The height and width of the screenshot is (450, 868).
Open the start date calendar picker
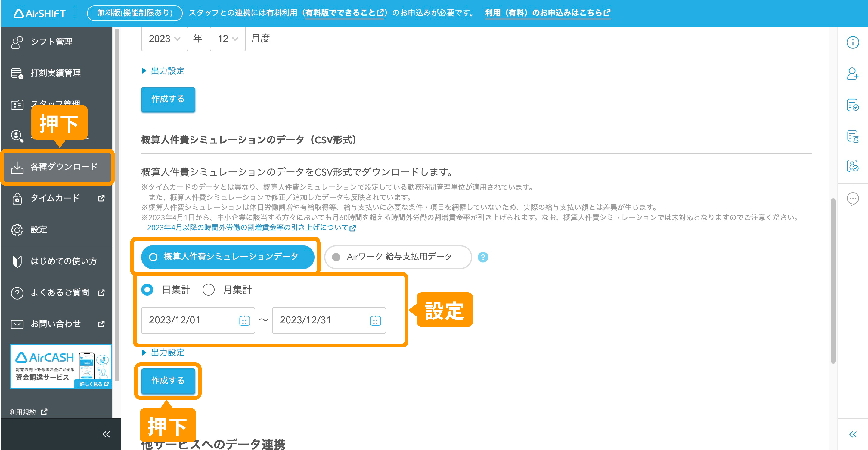(x=245, y=320)
